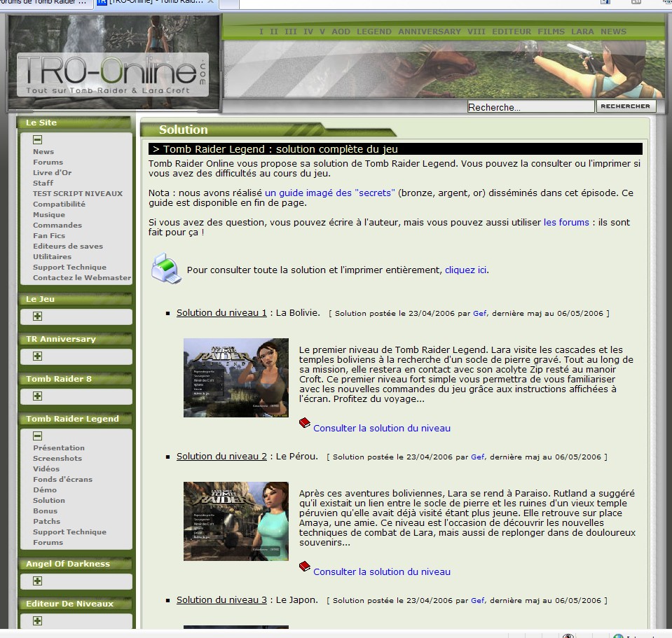This screenshot has height=638, width=672.
Task: Open Fonds d'écrans under Tomb Raider Legend
Action: tap(62, 479)
